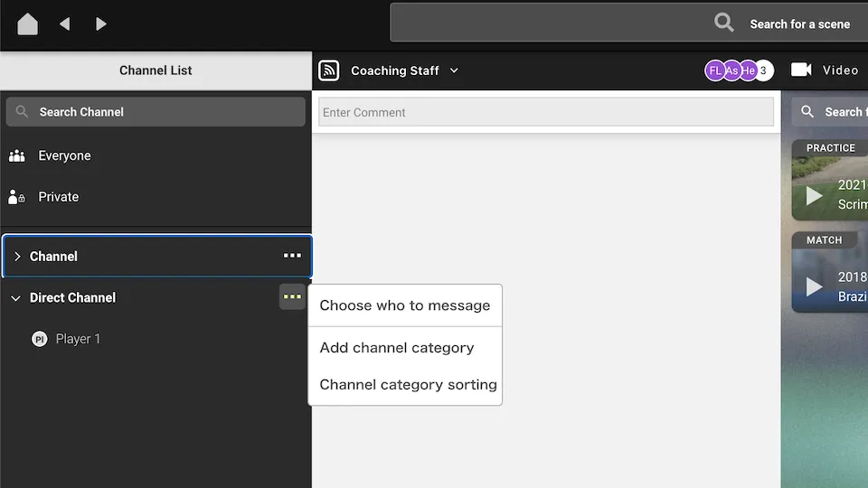
Task: Click the scene search magnifier icon
Action: [723, 23]
